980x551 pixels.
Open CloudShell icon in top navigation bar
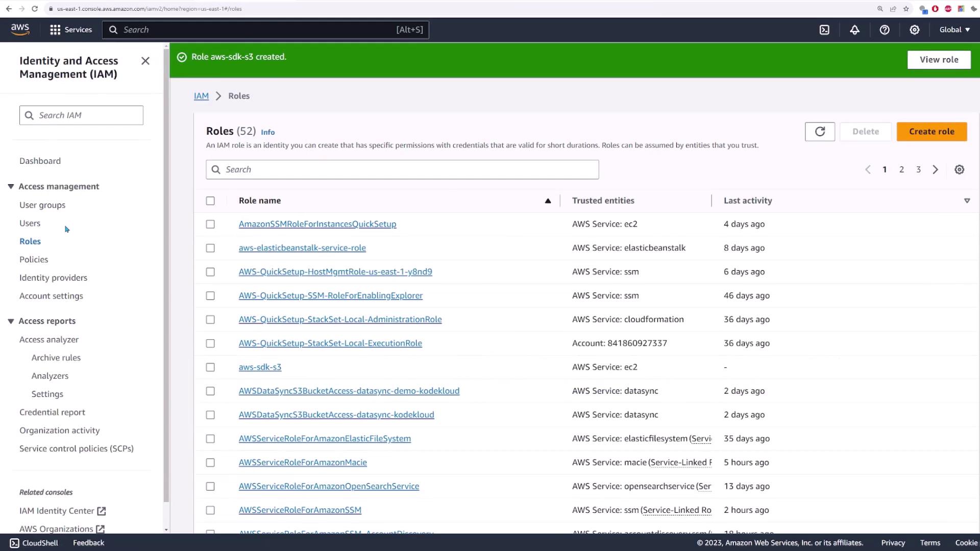tap(824, 30)
